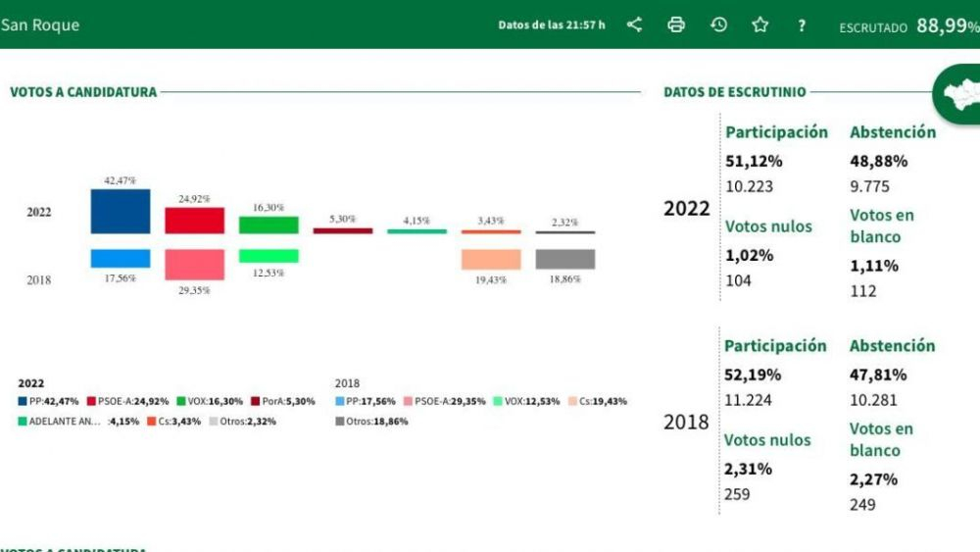Select the VOX 2022 green bar
This screenshot has width=980, height=552.
tap(269, 226)
